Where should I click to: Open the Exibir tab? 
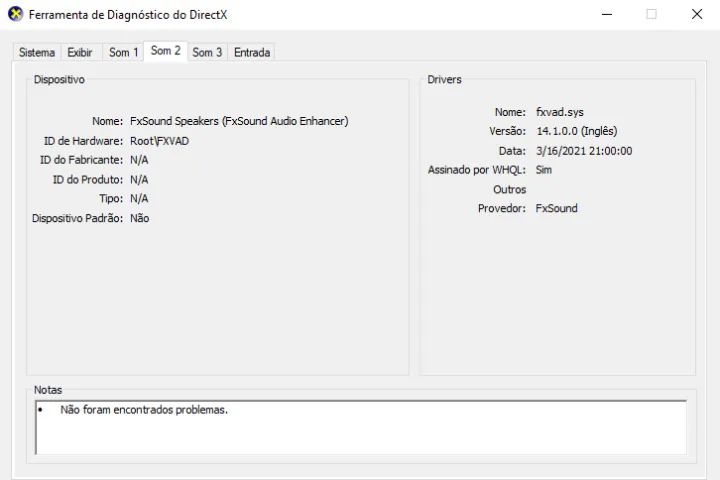coord(80,52)
